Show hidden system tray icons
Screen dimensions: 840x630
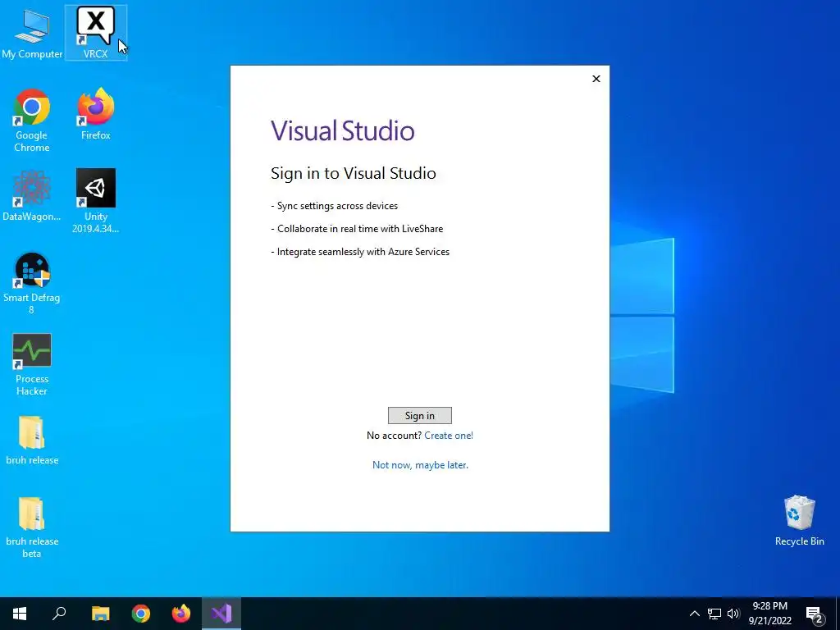[x=694, y=614]
